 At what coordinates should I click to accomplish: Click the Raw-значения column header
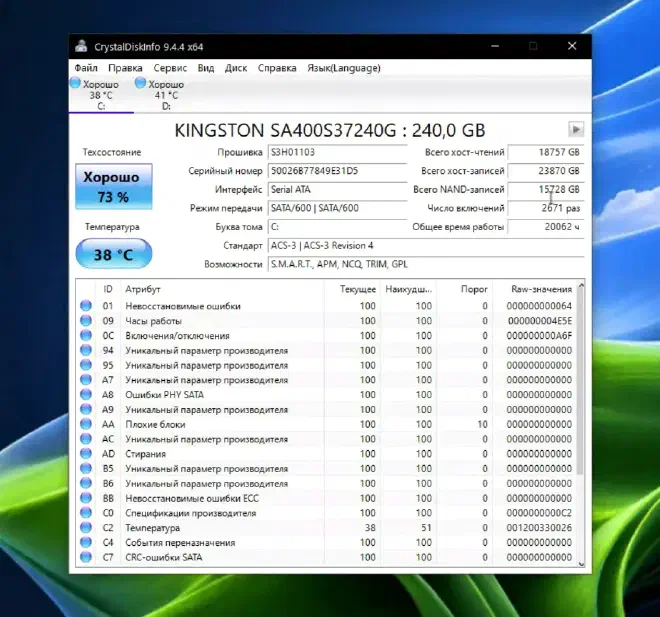pos(535,289)
